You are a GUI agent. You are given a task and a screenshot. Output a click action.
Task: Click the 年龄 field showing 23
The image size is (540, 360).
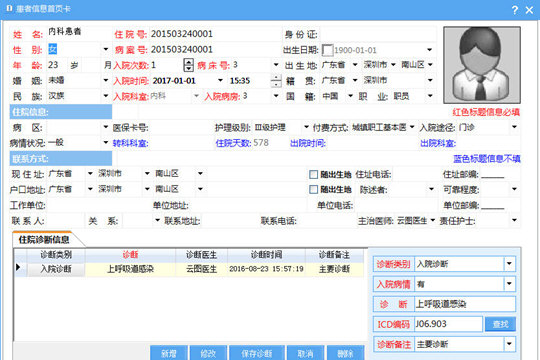57,65
